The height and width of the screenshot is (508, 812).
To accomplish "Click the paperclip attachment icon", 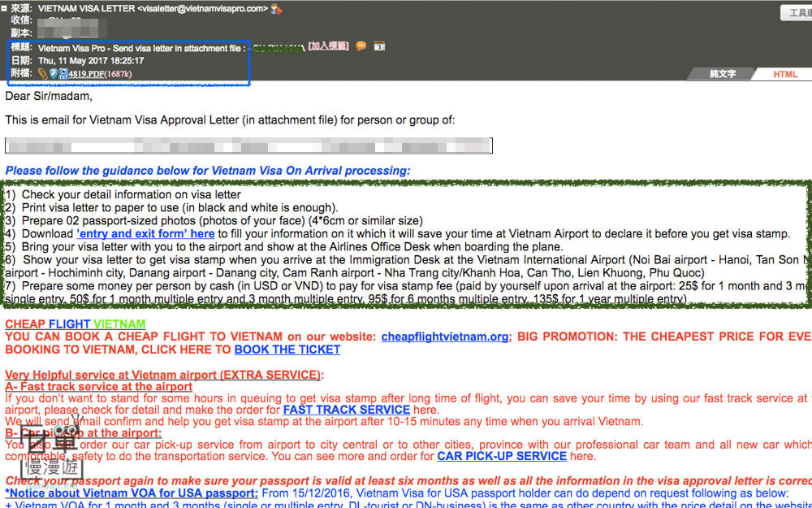I will pos(42,74).
